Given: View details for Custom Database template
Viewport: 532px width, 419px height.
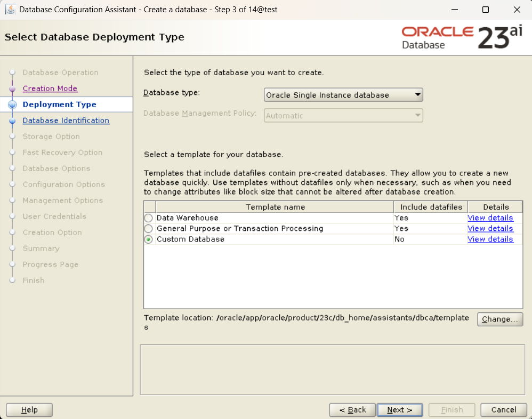Looking at the screenshot, I should click(x=490, y=239).
